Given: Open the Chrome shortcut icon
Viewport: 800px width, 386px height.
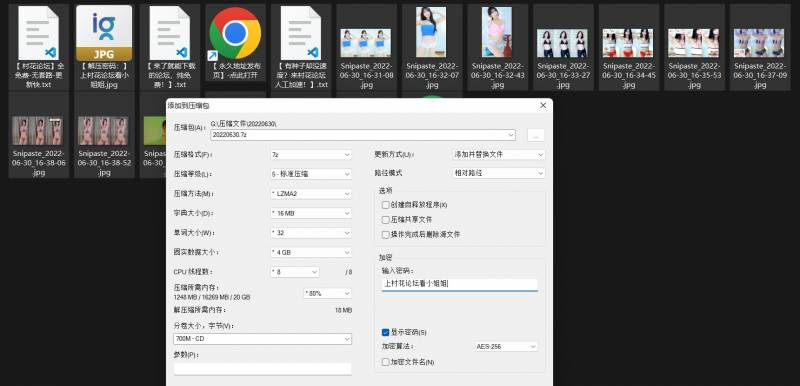Looking at the screenshot, I should 235,33.
